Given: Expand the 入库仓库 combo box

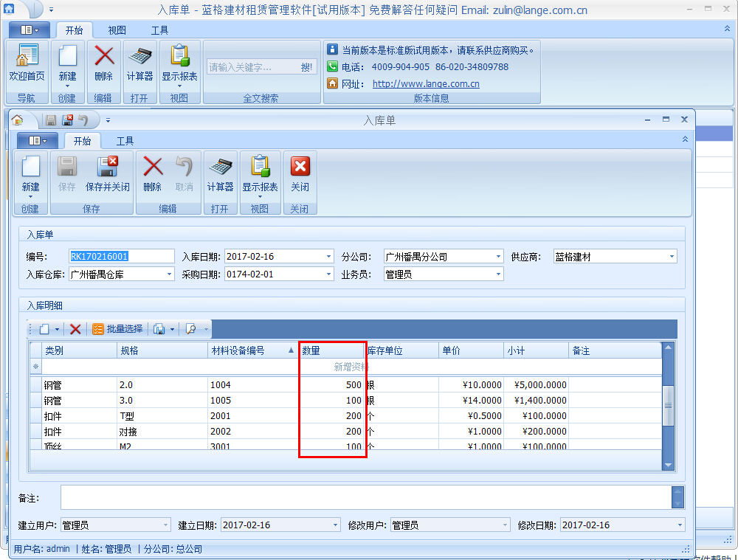Looking at the screenshot, I should 169,274.
